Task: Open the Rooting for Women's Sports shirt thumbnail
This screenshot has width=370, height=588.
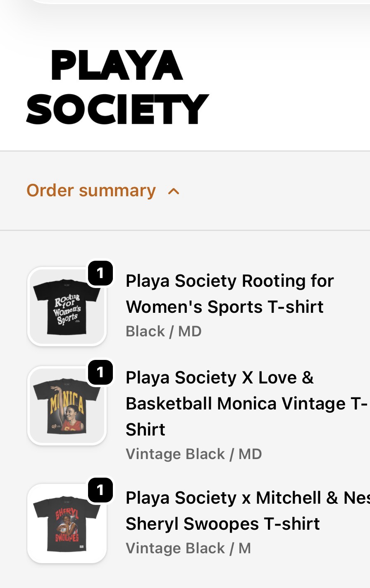Action: 67,307
